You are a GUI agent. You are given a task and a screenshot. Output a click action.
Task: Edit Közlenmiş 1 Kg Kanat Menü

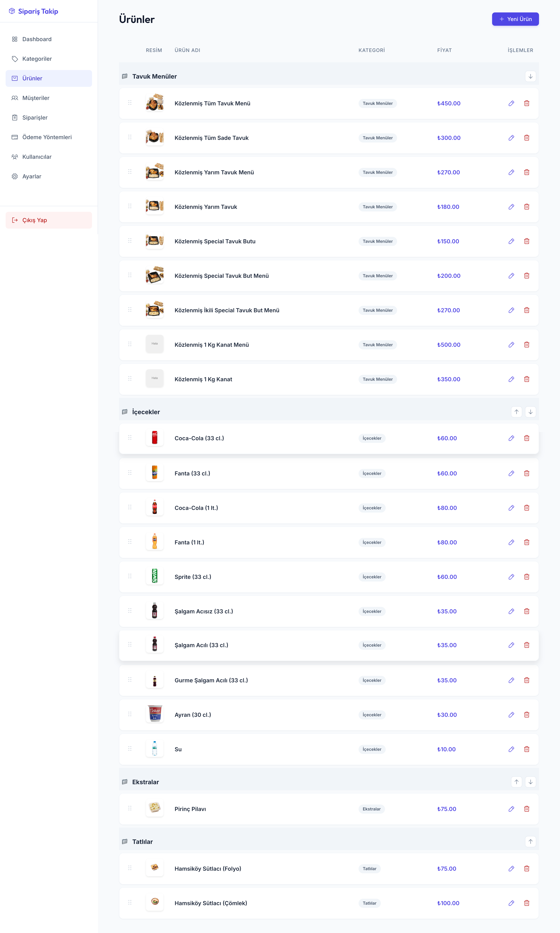click(511, 345)
